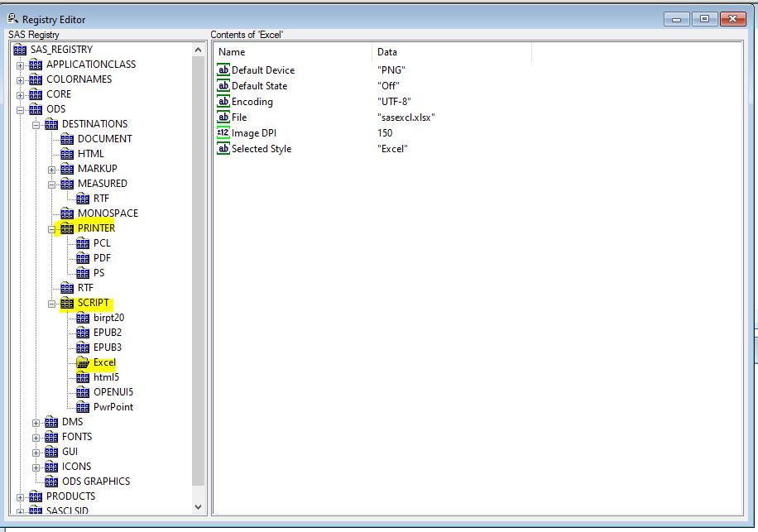Click the key icon next to ODS GRAPHICS

pos(51,482)
